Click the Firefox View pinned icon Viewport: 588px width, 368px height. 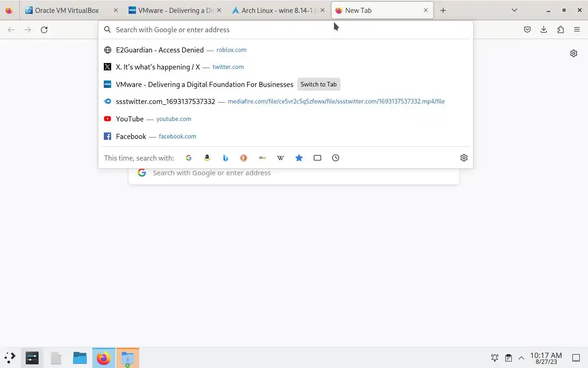pos(9,10)
